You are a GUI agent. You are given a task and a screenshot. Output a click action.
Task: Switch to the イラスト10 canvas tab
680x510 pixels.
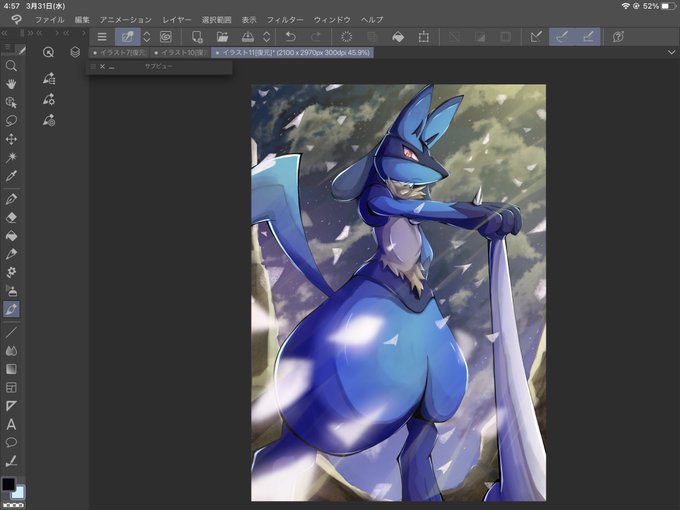(x=180, y=52)
